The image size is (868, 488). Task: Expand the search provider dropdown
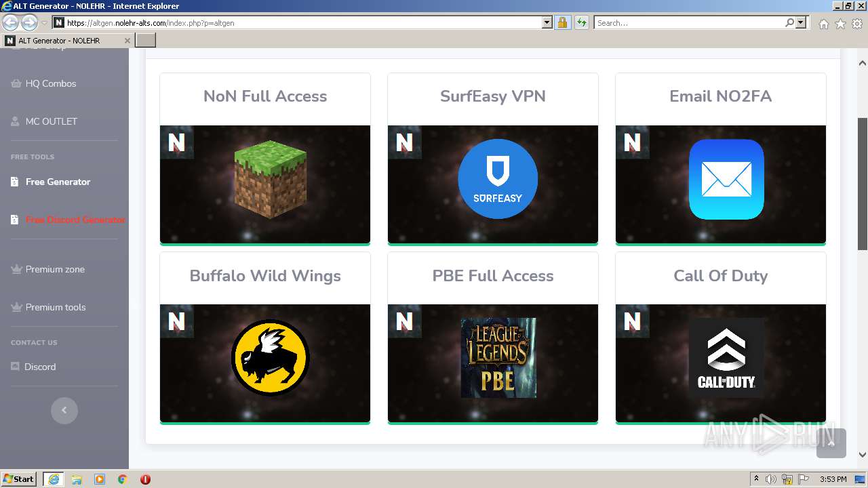(802, 22)
